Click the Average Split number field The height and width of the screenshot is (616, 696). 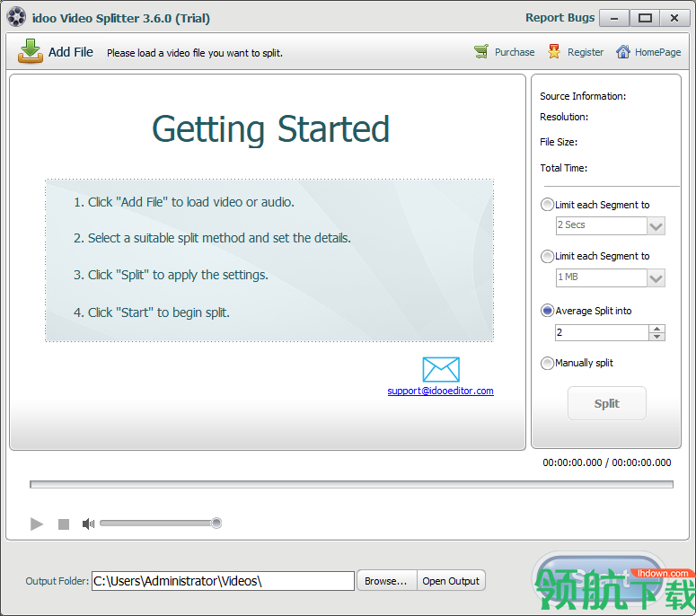602,332
